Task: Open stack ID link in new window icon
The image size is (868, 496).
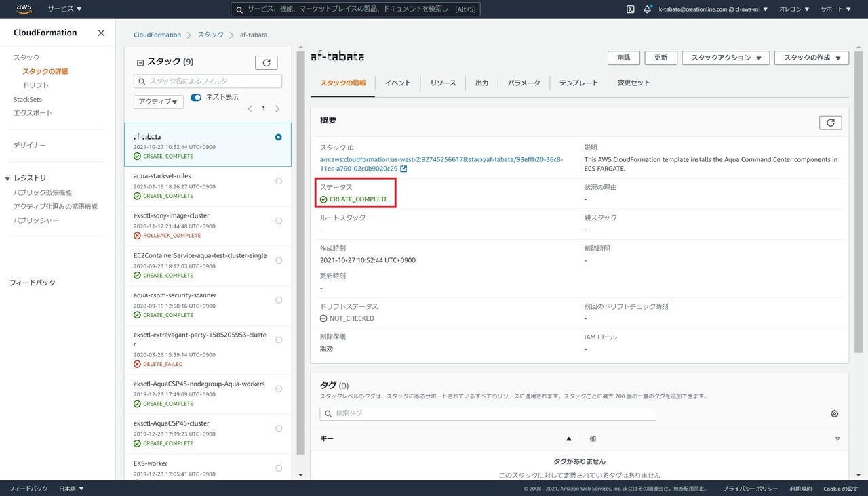Action: 403,169
